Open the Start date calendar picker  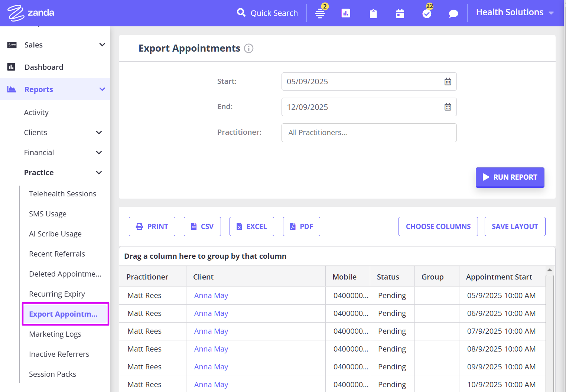tap(448, 82)
